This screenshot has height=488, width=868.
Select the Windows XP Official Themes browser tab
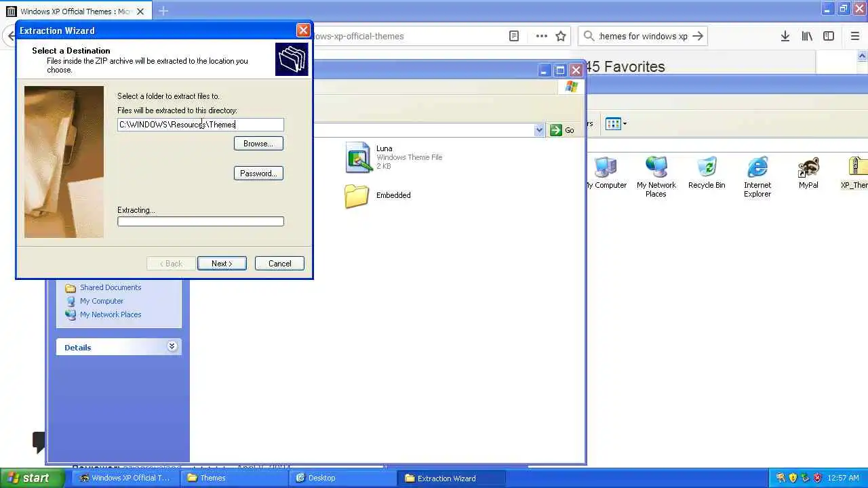(x=75, y=12)
